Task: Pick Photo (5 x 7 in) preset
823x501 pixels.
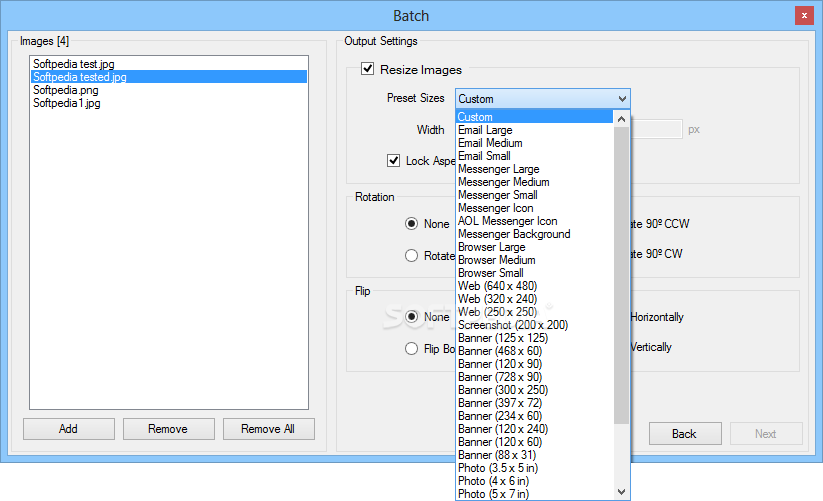Action: click(x=534, y=494)
